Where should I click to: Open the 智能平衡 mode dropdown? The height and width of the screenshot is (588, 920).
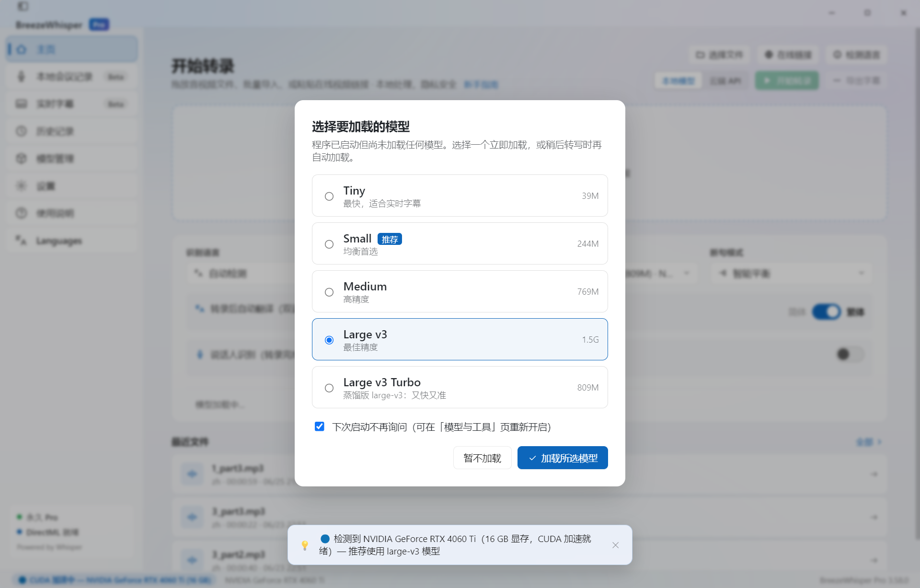pyautogui.click(x=791, y=273)
